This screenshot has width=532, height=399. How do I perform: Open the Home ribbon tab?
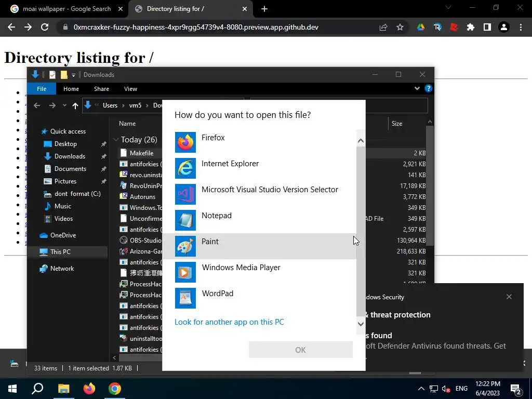click(x=71, y=89)
